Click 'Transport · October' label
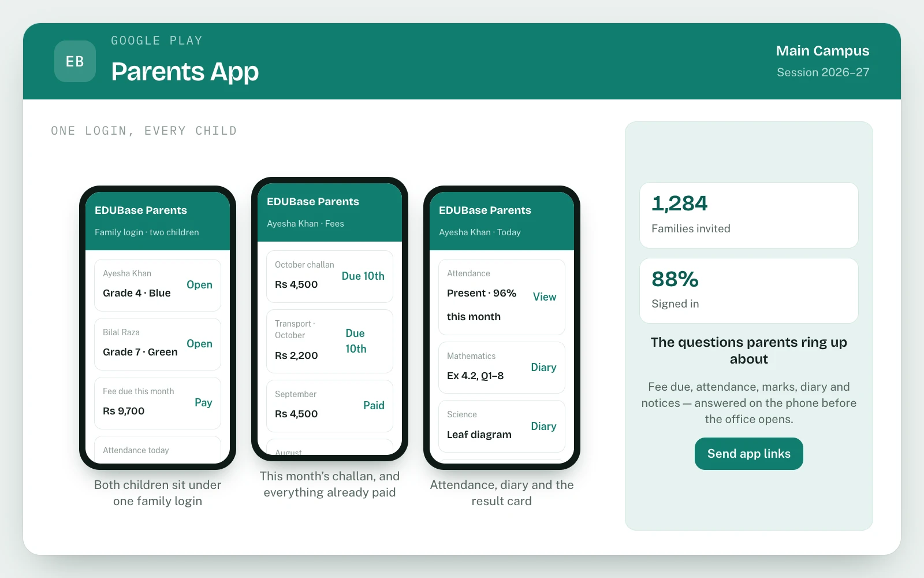 [295, 329]
